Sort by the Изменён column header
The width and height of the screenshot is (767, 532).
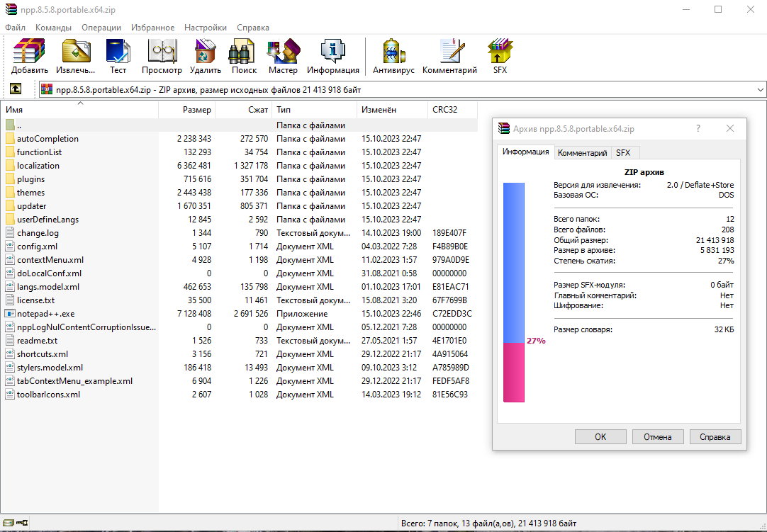tap(392, 110)
